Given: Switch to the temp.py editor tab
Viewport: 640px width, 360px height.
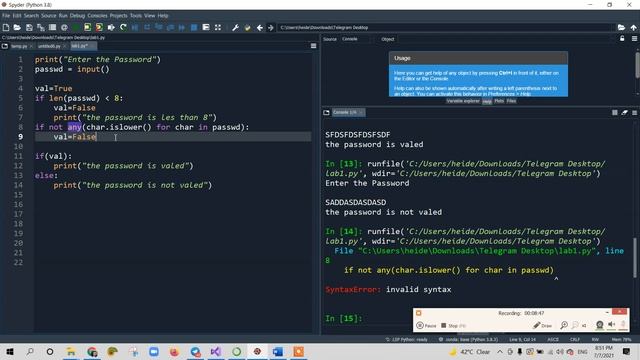Looking at the screenshot, I should tap(19, 46).
